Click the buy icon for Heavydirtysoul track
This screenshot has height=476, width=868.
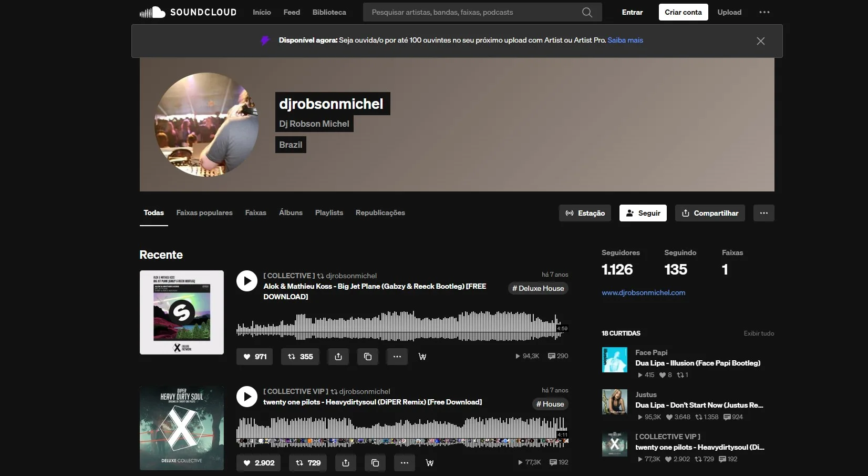click(x=429, y=463)
